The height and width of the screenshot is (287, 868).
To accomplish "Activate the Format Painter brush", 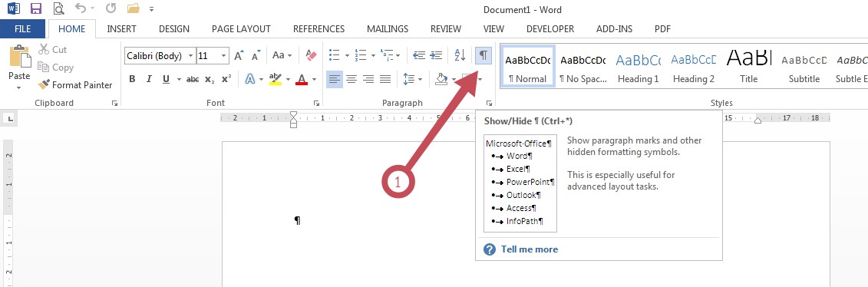I will pos(74,85).
